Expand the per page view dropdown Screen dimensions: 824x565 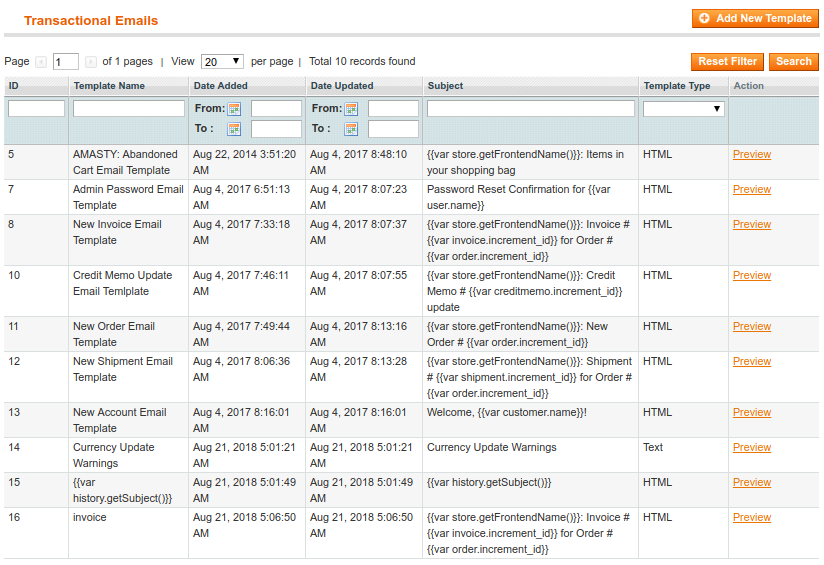222,62
